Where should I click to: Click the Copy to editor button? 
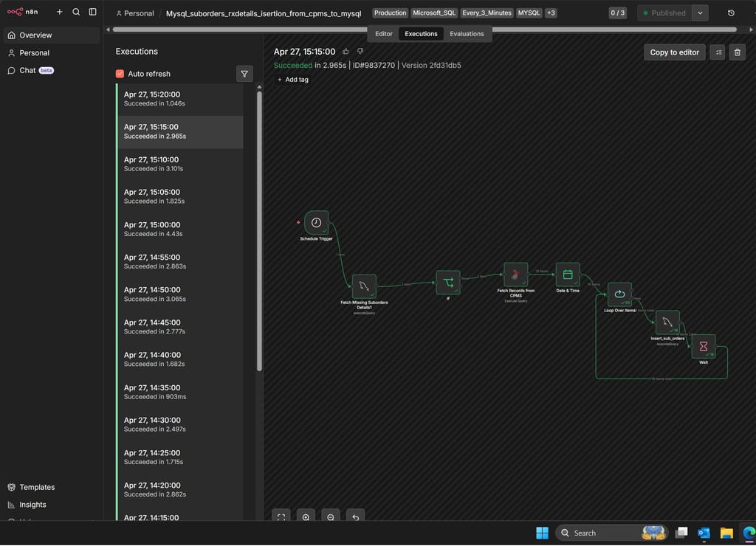tap(674, 52)
